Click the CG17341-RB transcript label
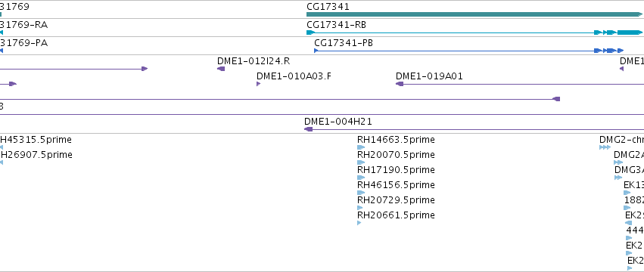The width and height of the screenshot is (644, 272). coord(336,25)
